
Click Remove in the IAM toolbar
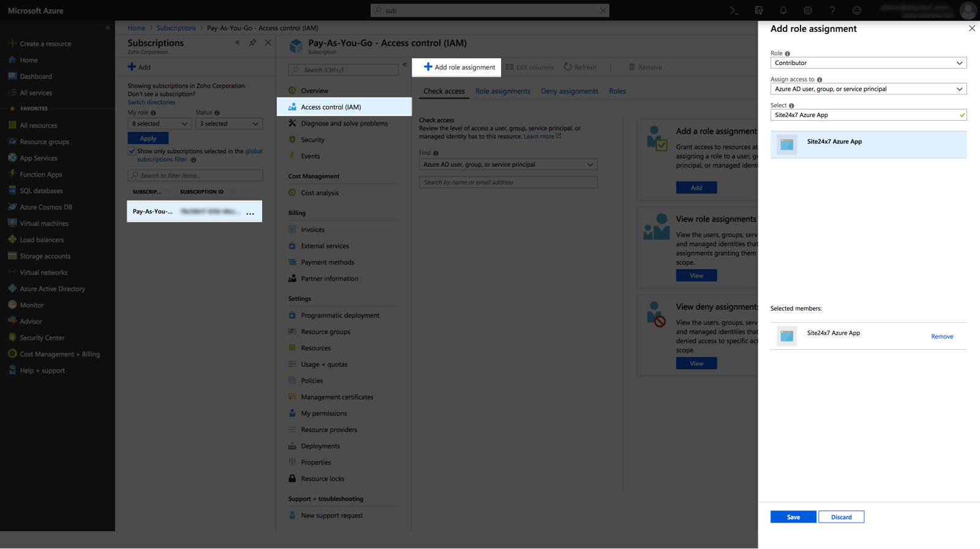(645, 67)
